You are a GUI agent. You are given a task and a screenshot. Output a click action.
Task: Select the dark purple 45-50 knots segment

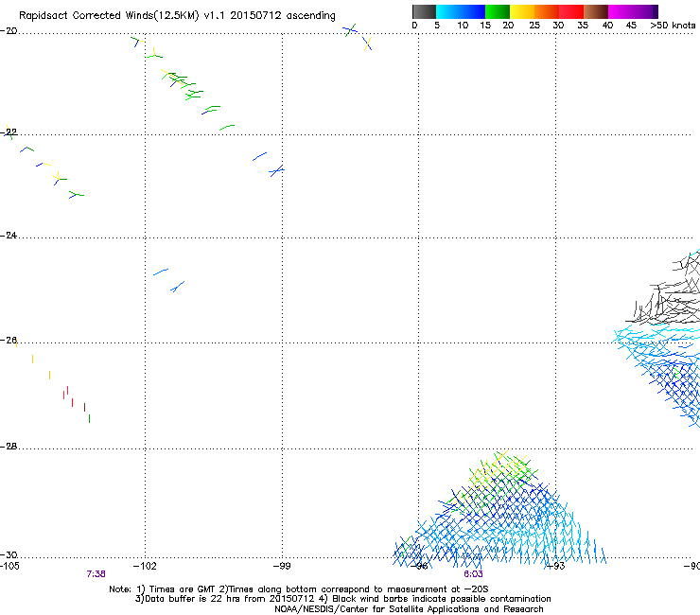(645, 11)
